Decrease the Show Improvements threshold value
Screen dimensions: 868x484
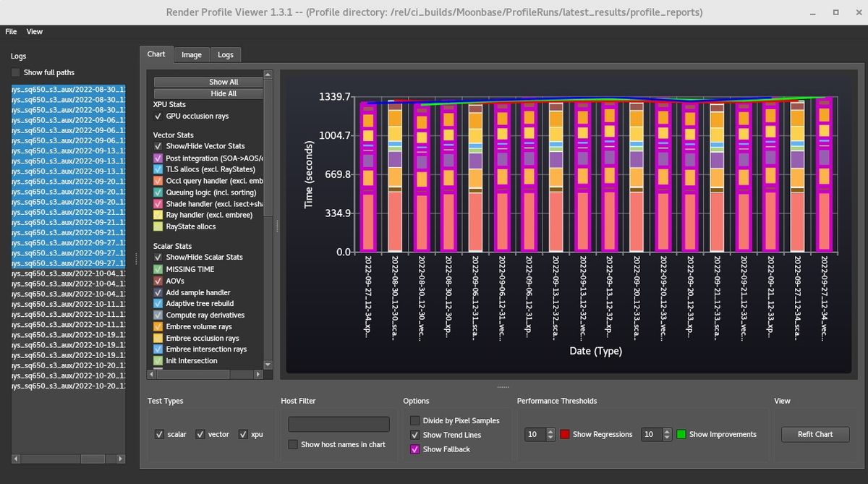click(x=667, y=438)
